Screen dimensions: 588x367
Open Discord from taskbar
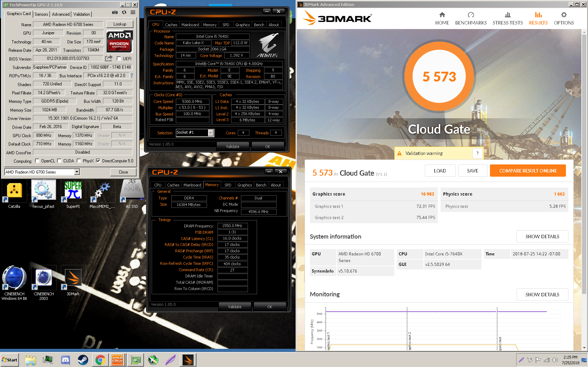[x=65, y=360]
